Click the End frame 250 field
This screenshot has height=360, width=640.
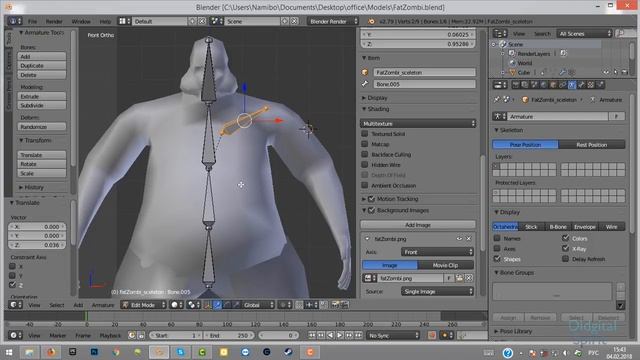point(229,336)
